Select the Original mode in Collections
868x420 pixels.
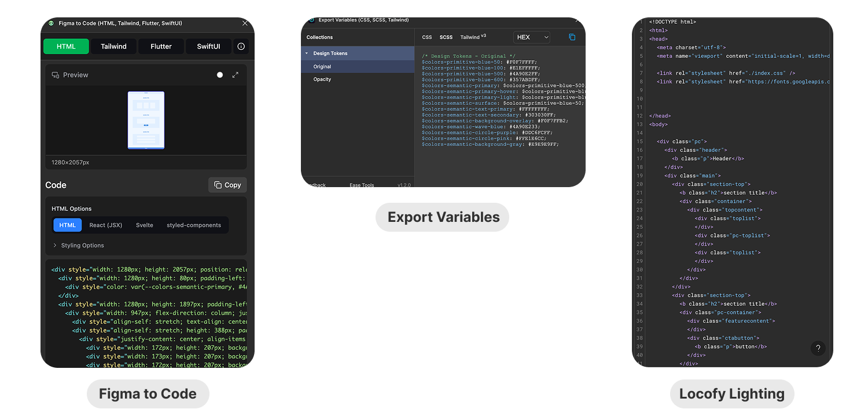coord(358,67)
